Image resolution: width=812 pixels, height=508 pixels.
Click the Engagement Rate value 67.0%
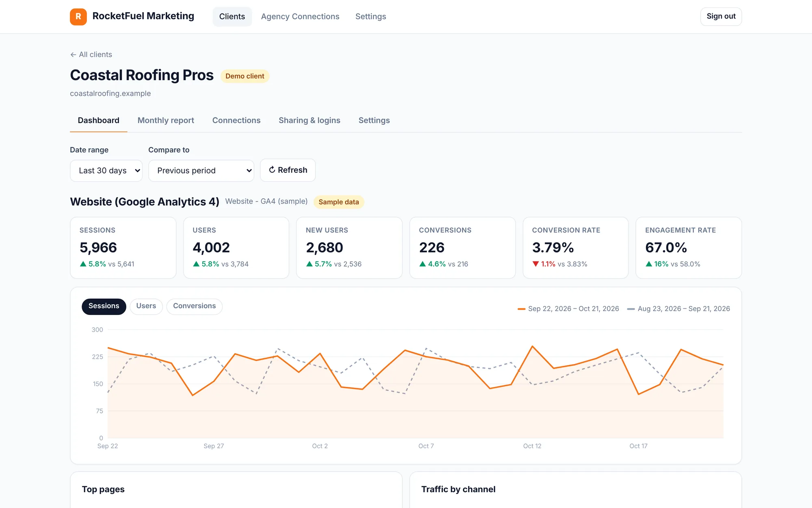pos(666,247)
